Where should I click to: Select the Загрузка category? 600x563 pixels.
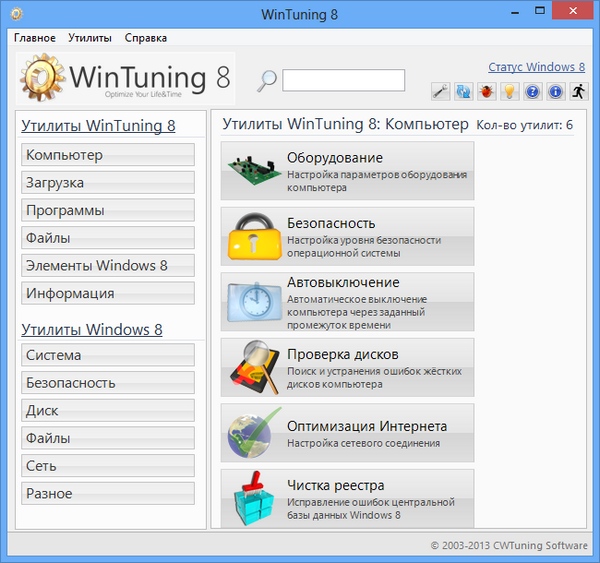pyautogui.click(x=108, y=183)
